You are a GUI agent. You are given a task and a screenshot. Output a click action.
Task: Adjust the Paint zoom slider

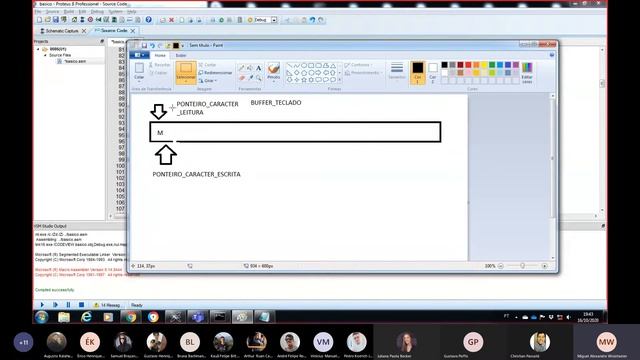pos(522,266)
